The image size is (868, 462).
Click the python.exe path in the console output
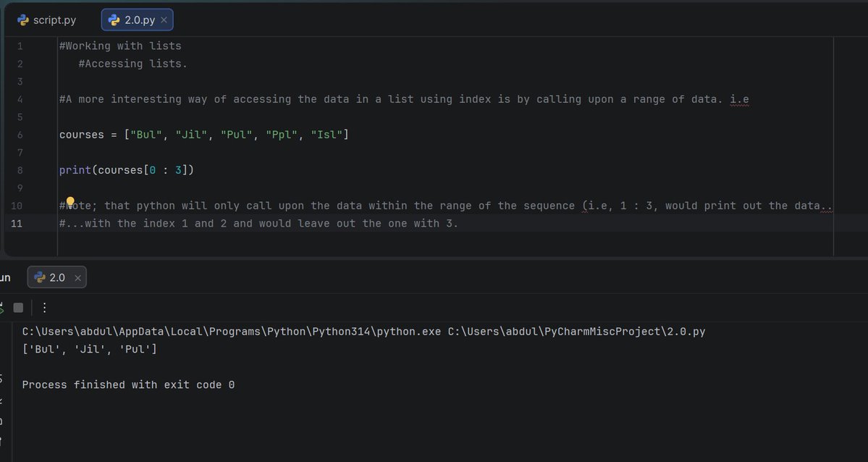(232, 332)
